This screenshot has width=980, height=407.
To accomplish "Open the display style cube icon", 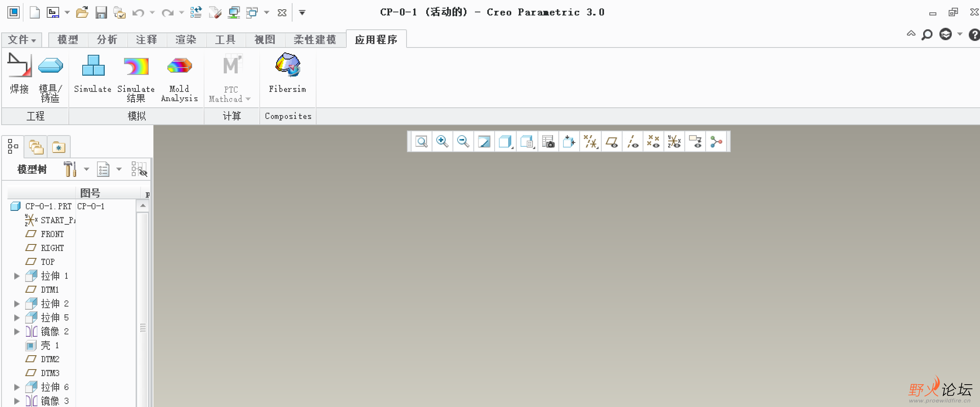I will click(505, 142).
